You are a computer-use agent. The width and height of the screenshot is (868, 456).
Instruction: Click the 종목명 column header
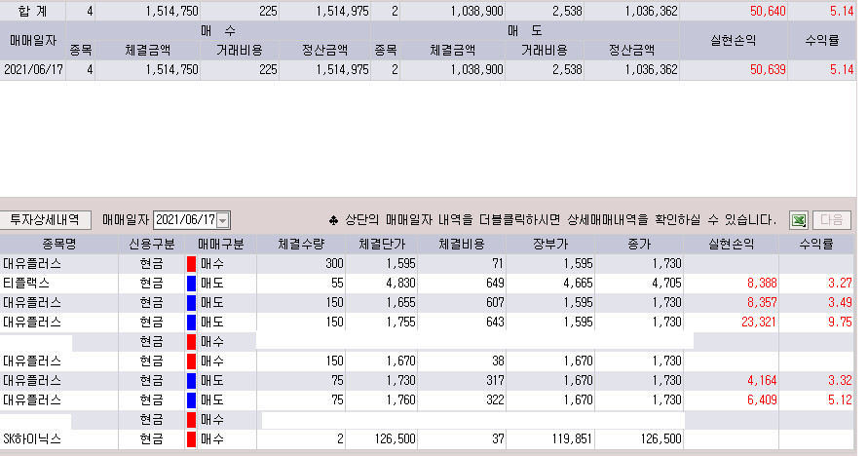tap(59, 244)
